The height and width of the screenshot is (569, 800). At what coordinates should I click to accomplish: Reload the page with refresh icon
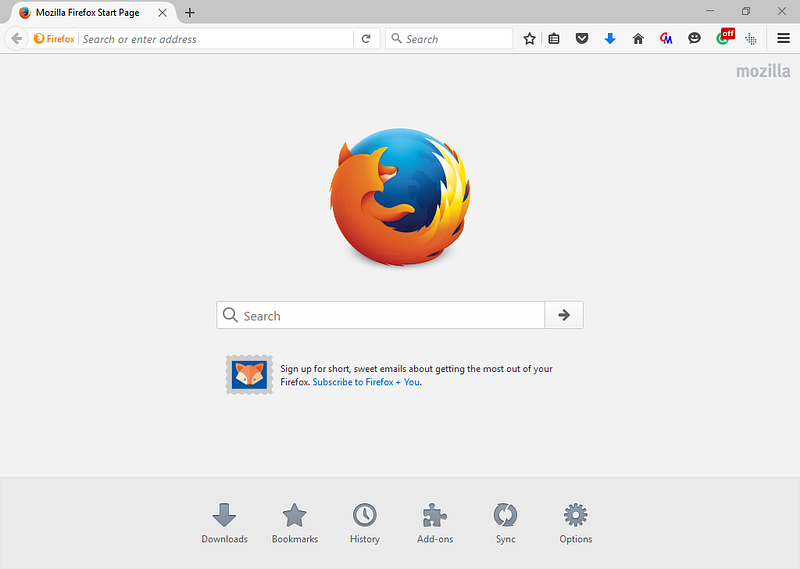click(x=366, y=39)
